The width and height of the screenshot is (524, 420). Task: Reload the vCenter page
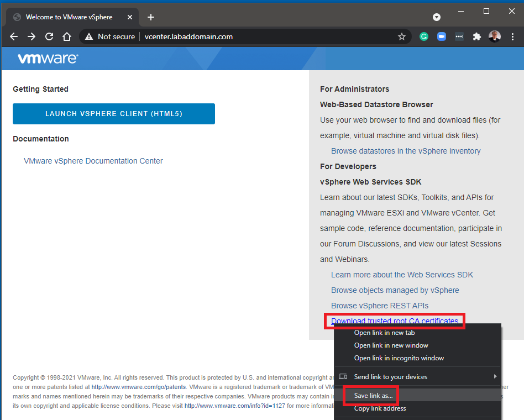coord(49,36)
